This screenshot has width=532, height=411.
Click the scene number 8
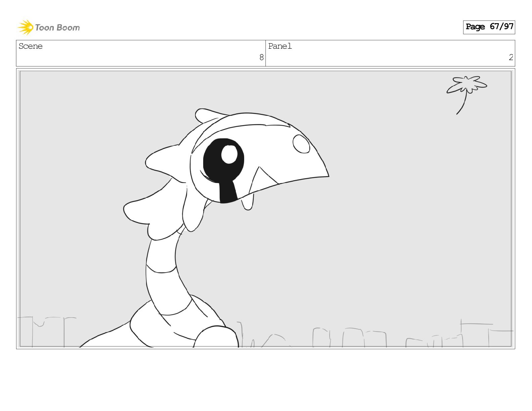(261, 57)
